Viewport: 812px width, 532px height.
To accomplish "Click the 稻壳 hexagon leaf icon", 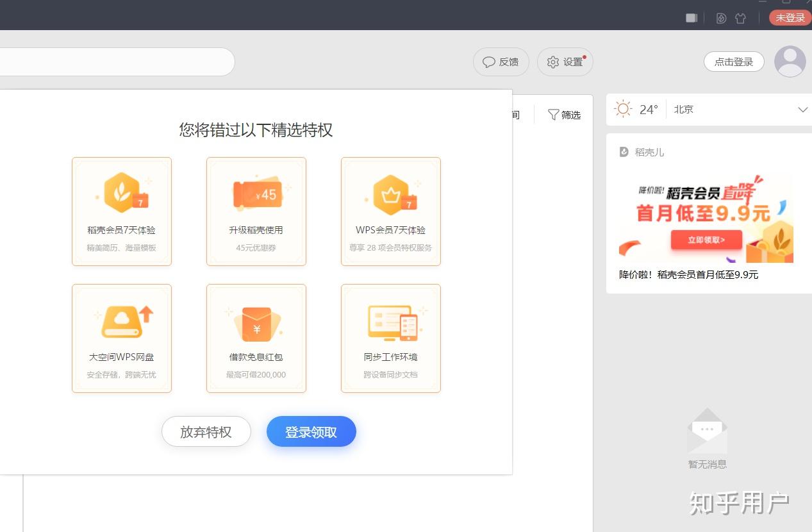I will pyautogui.click(x=123, y=193).
